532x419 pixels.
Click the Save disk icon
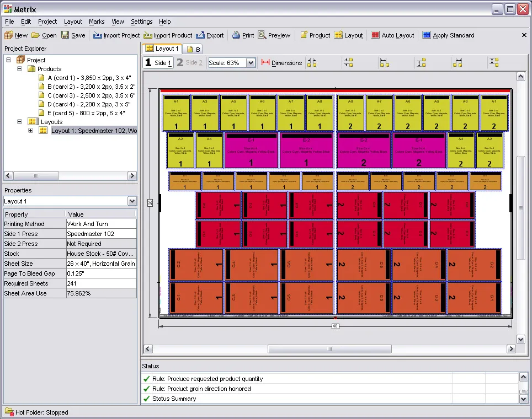point(65,35)
